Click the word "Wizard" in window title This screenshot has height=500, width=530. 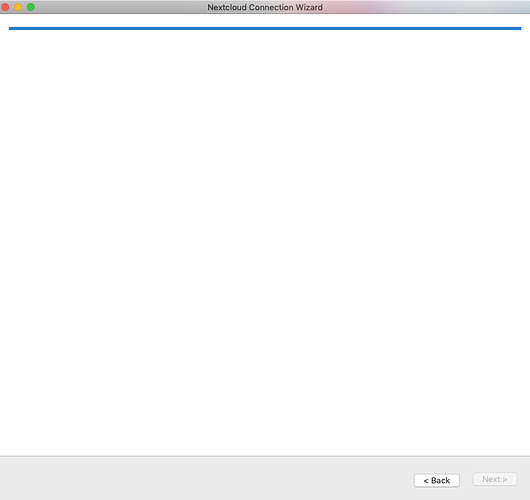[309, 7]
